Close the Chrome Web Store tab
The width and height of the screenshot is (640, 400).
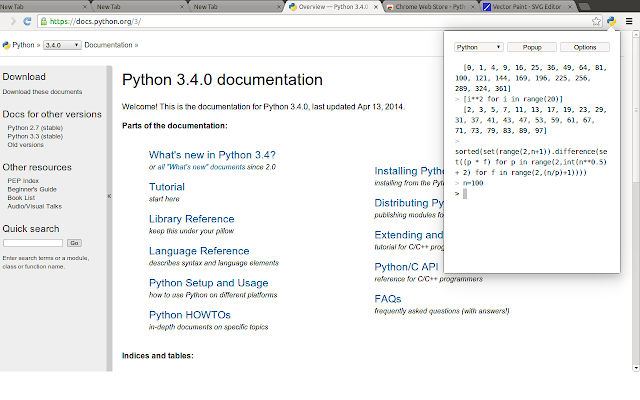coord(473,7)
